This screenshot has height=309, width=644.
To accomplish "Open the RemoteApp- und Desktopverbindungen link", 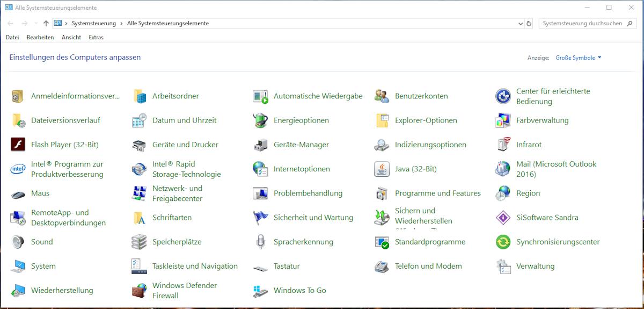I will point(69,218).
